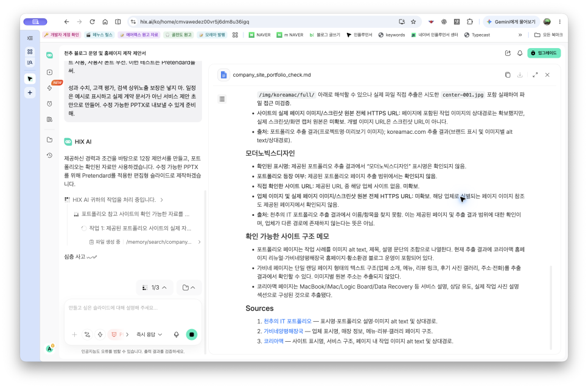Open the files folder icon in sidebar
588x388 pixels.
(49, 140)
